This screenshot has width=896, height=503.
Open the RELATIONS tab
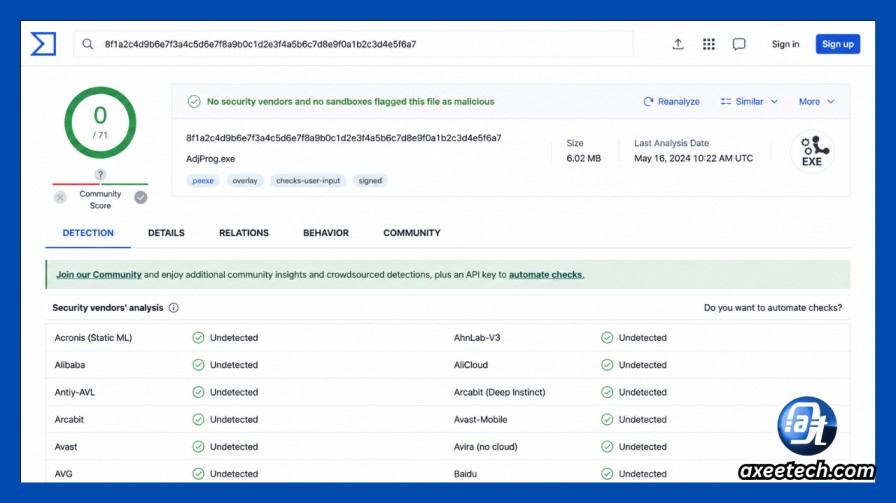244,233
